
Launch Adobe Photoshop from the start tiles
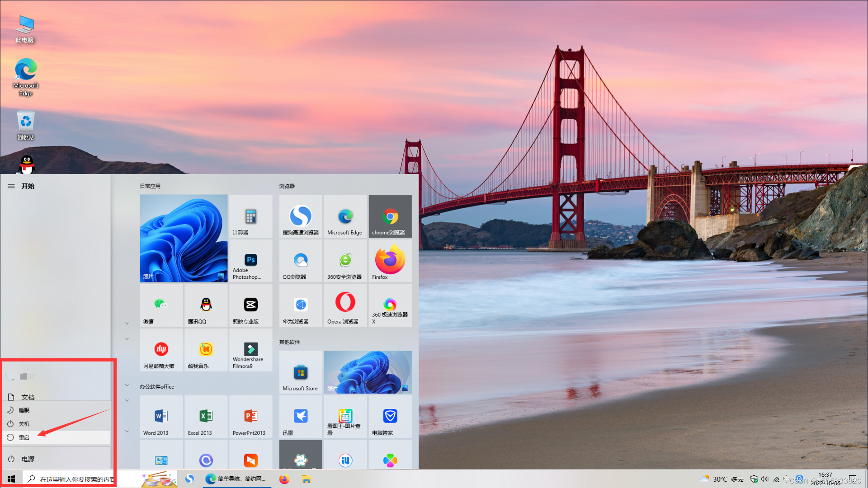[250, 261]
